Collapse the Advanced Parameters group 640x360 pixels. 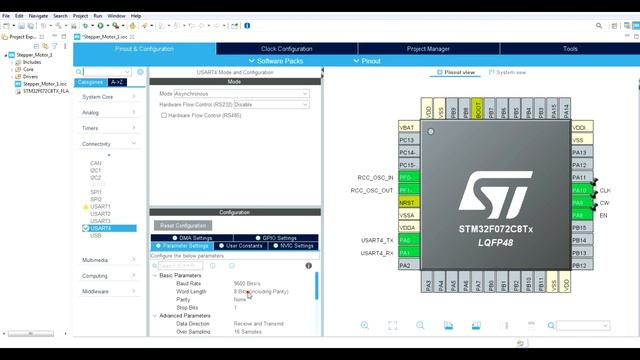pyautogui.click(x=155, y=316)
